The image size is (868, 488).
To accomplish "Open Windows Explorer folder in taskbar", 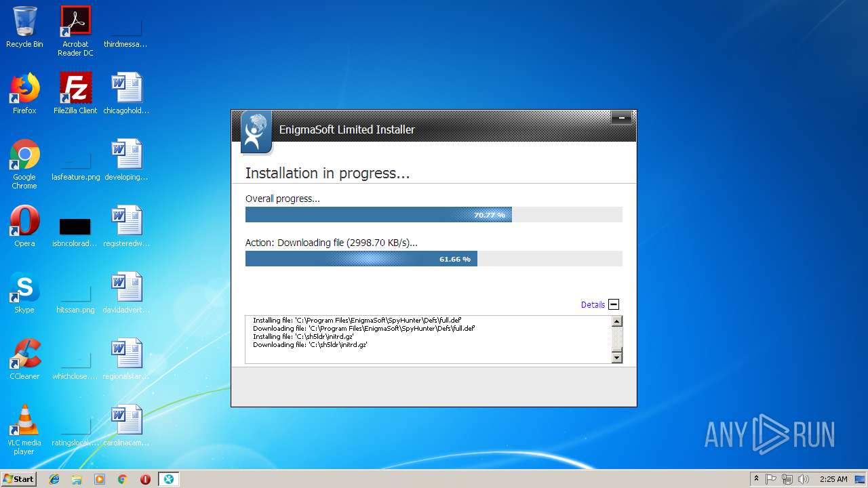I will [77, 479].
